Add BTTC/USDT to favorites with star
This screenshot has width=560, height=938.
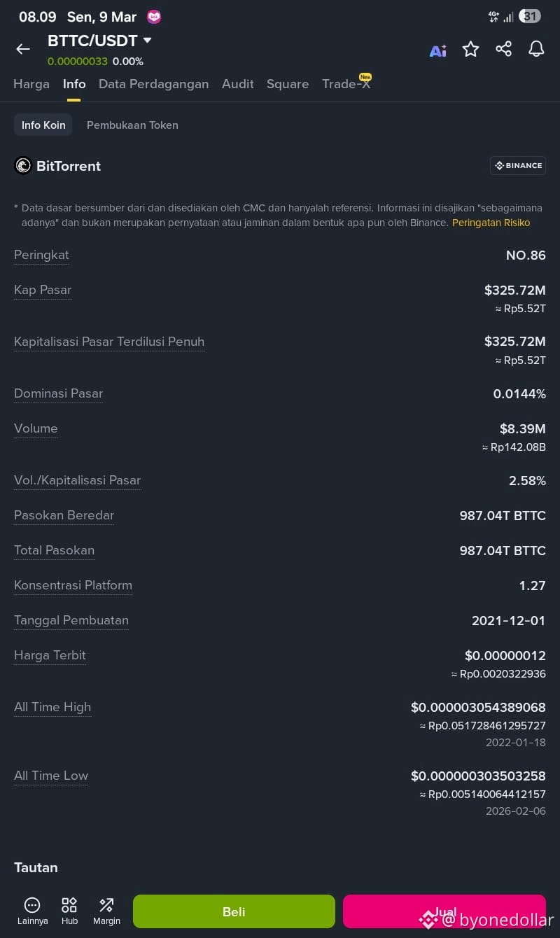pyautogui.click(x=471, y=49)
